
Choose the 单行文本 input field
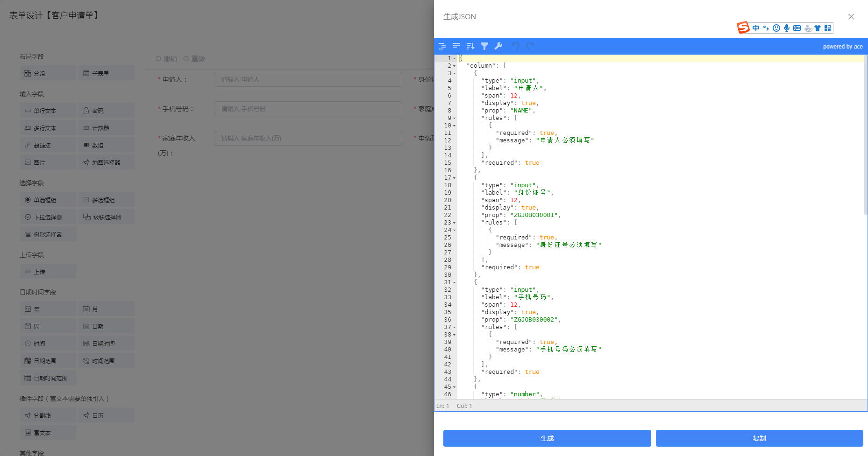pos(48,111)
